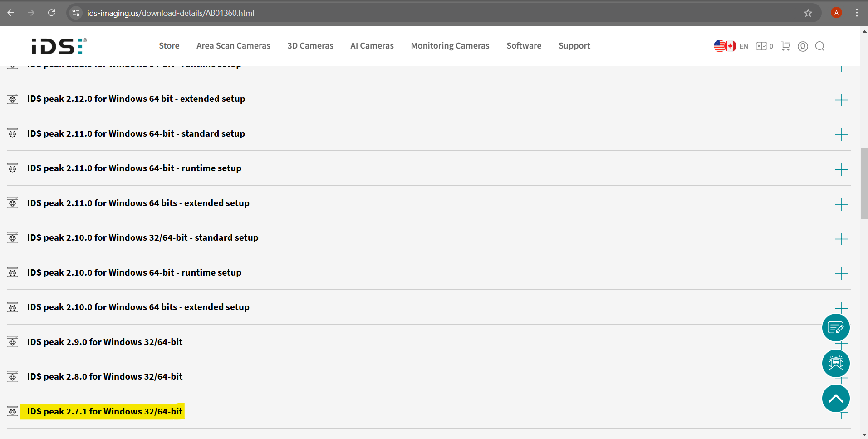This screenshot has height=439, width=868.
Task: Open shopping cart
Action: click(785, 46)
